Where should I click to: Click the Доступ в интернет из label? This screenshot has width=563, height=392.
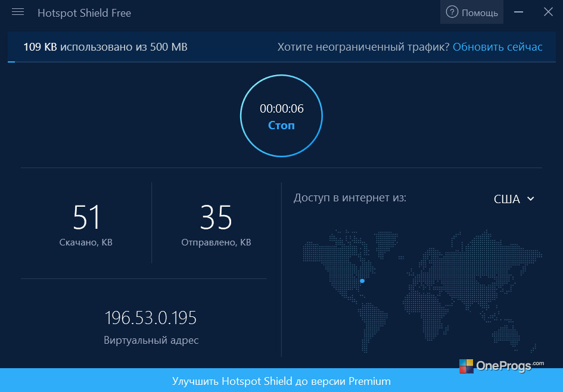coord(350,198)
